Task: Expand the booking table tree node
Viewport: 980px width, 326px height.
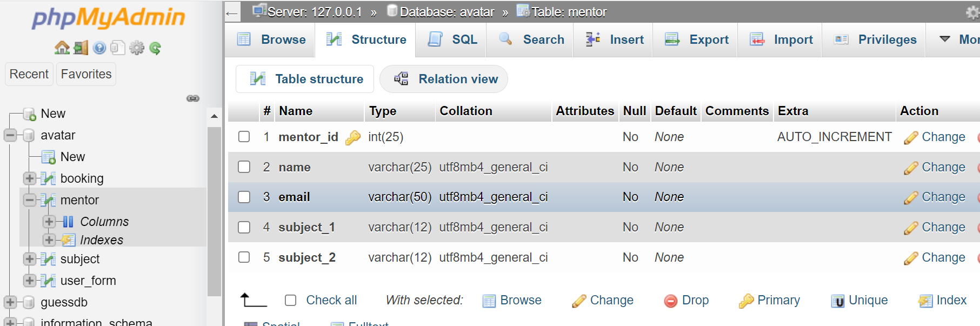Action: pyautogui.click(x=30, y=178)
